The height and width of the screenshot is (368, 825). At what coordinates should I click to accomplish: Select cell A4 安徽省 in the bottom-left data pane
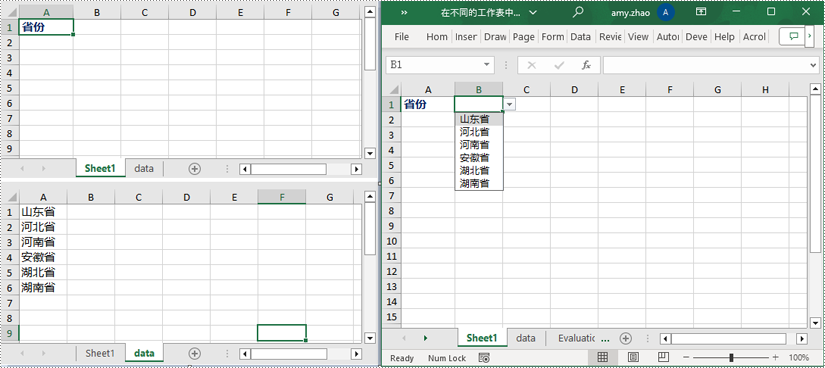point(43,257)
